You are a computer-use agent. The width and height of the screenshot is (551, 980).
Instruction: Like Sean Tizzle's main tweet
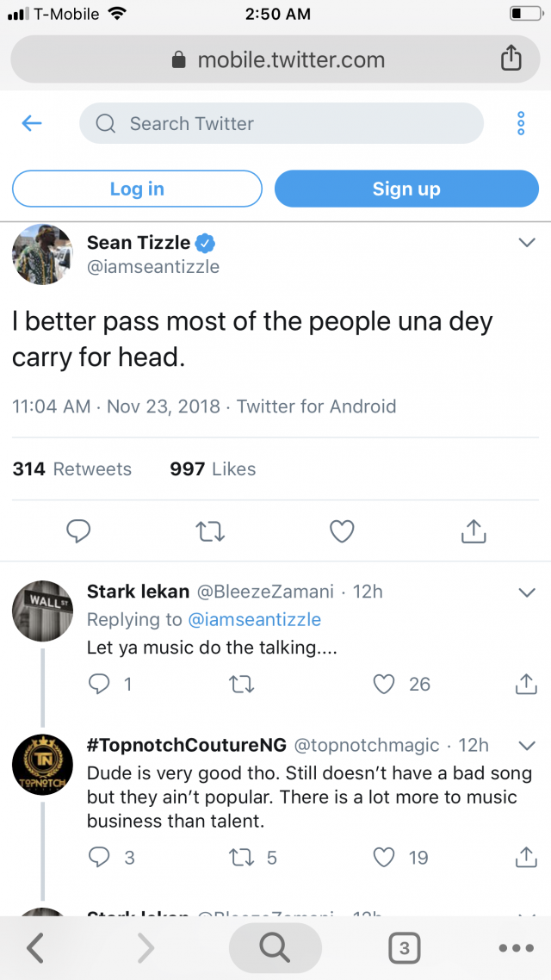point(342,531)
